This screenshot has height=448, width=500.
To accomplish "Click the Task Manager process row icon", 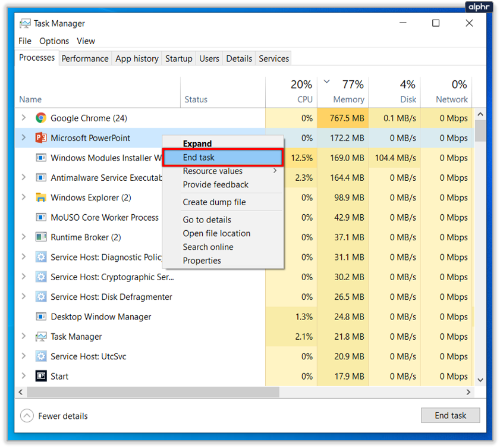I will point(41,336).
